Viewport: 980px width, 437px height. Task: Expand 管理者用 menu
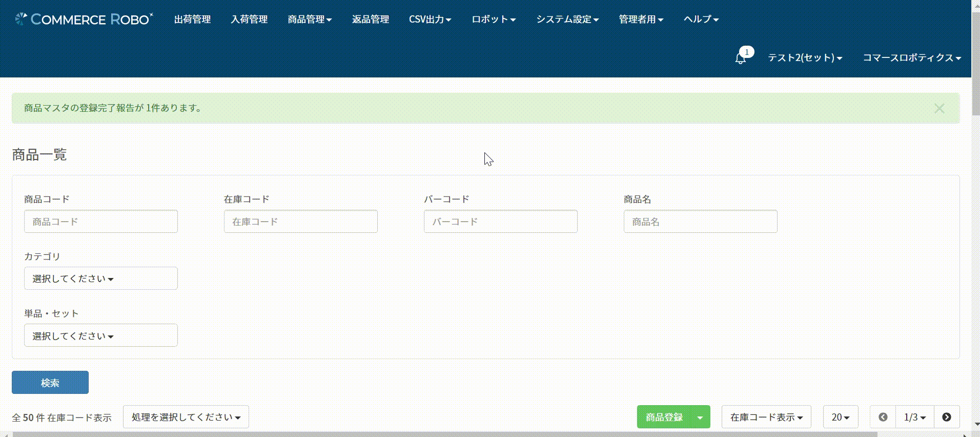click(641, 19)
